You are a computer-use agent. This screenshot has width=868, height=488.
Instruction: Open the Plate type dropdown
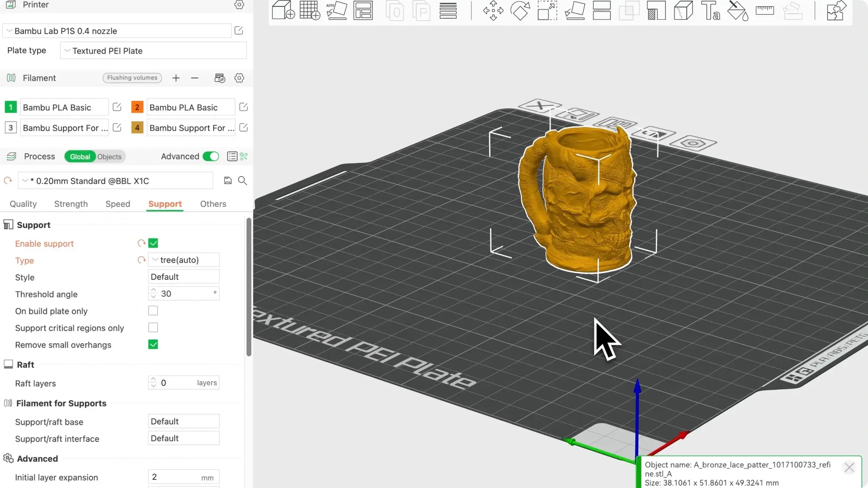[153, 50]
